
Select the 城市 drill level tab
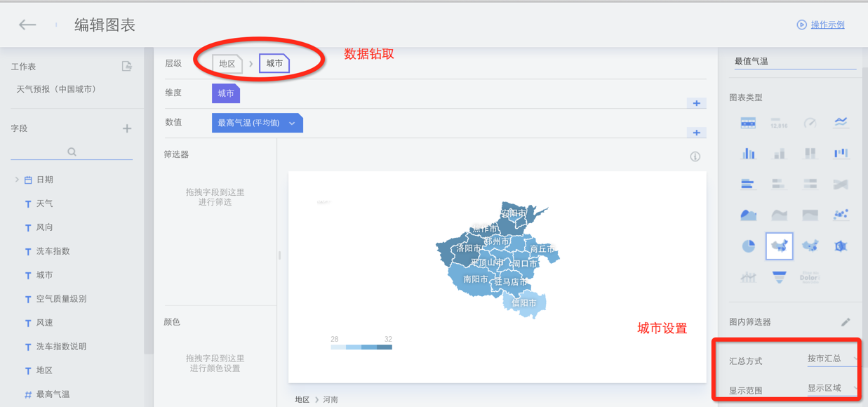pos(274,62)
